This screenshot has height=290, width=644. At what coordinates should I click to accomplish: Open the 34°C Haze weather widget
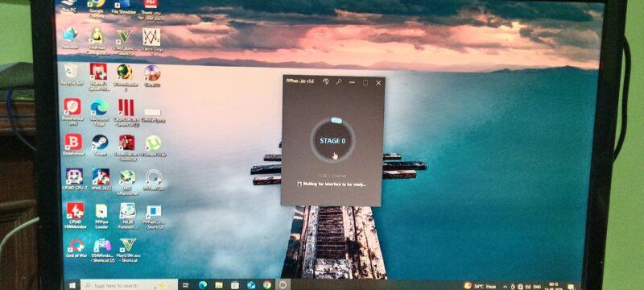pos(480,286)
